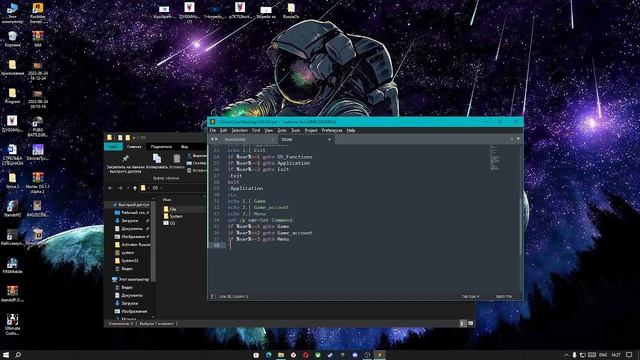640x360 pixels.
Task: Click Sublime Text icon on taskbar
Action: point(379,355)
